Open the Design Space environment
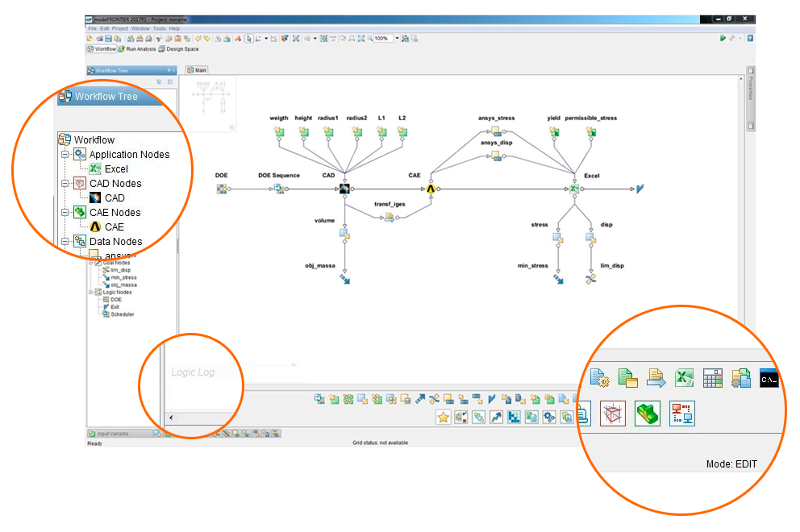 [x=178, y=49]
